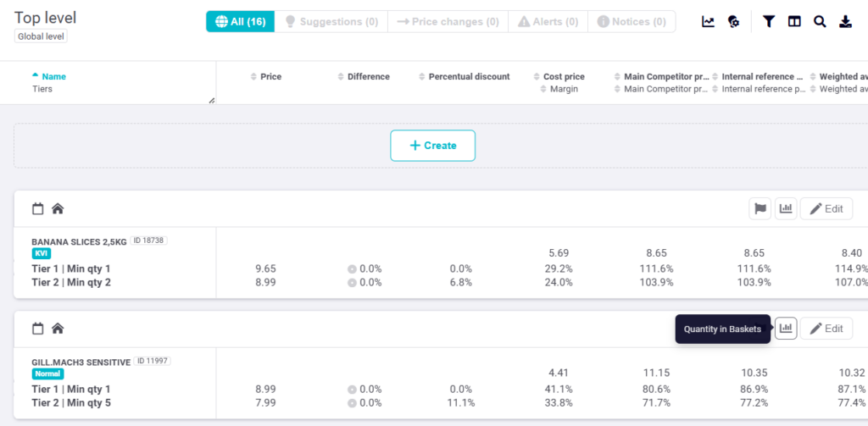
Task: Click the 33.8% margin value
Action: click(x=559, y=403)
